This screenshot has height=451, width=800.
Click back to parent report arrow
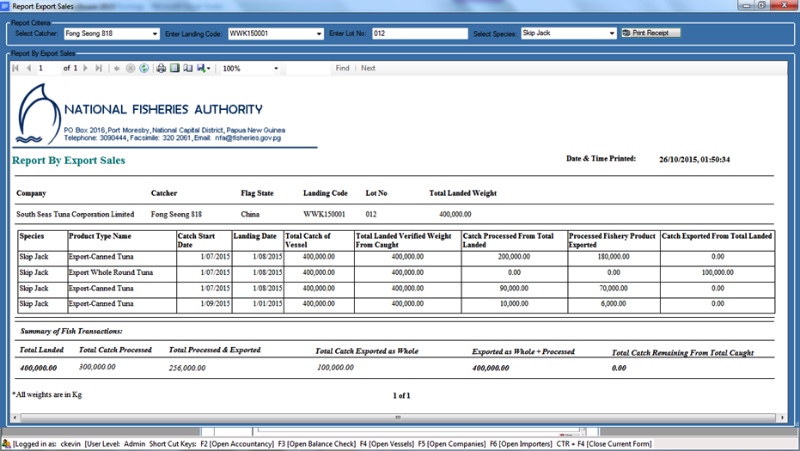tap(117, 68)
